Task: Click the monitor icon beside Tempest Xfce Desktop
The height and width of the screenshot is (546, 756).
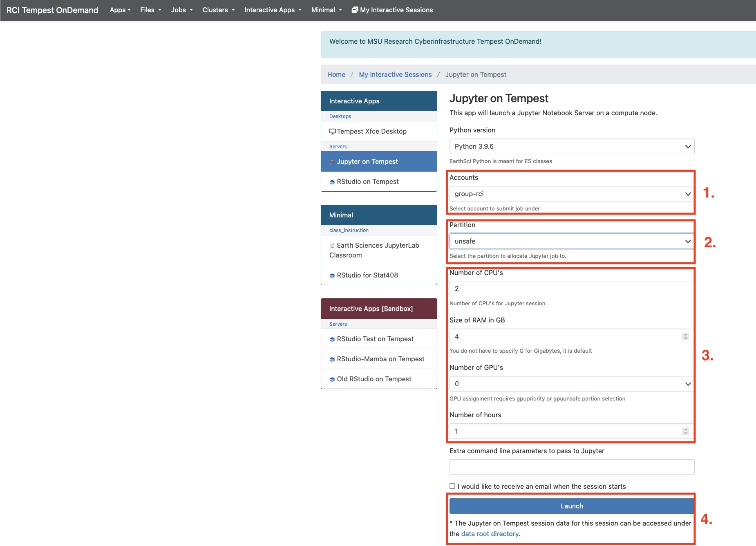Action: (x=332, y=132)
